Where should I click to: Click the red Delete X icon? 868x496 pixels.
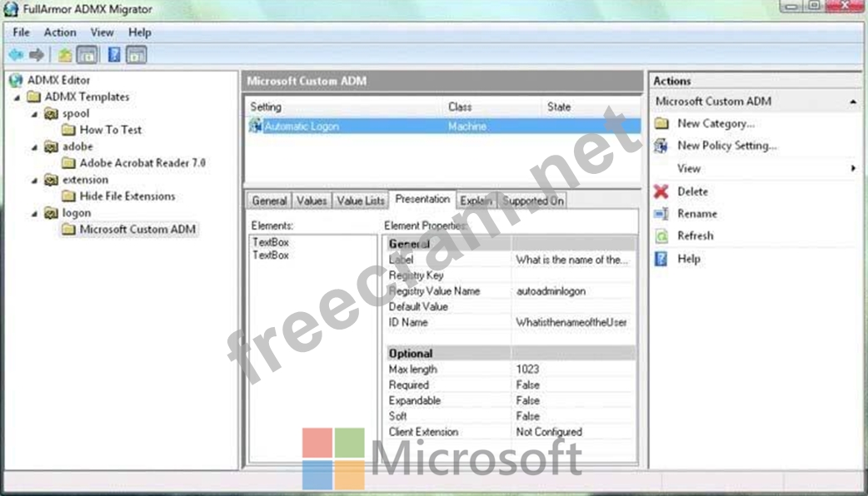point(661,191)
